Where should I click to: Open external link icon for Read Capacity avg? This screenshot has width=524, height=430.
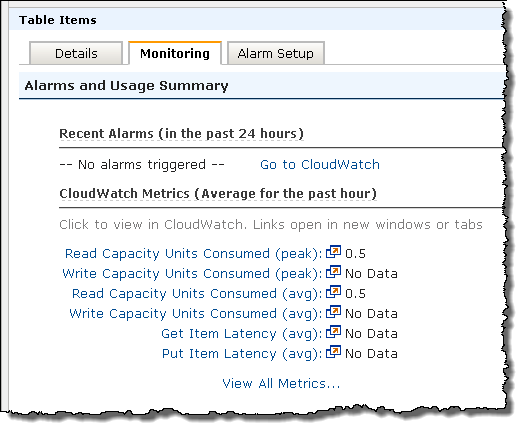pos(333,292)
